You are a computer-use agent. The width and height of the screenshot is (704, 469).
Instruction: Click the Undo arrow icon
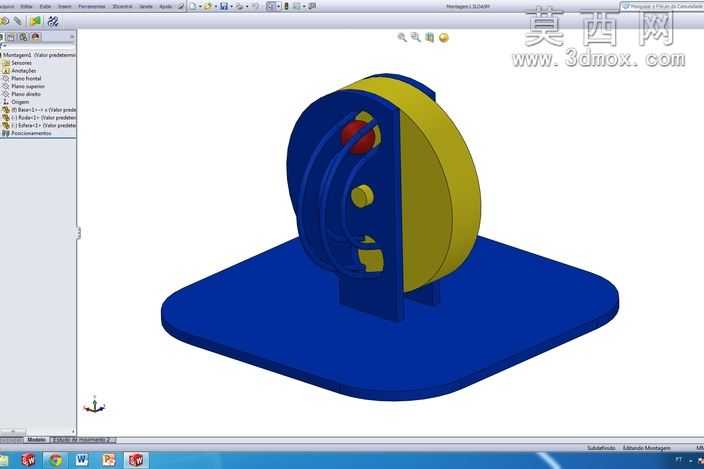(255, 6)
